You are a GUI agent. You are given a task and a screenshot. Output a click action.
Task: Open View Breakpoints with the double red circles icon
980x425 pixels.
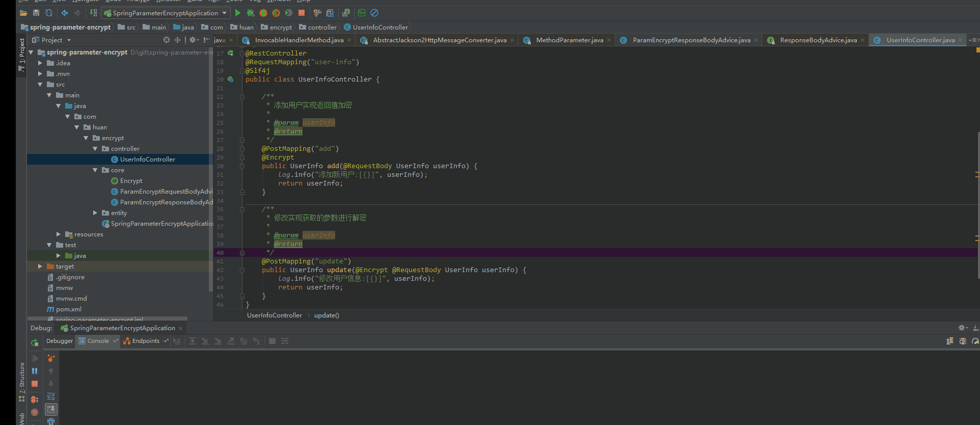coord(35,400)
